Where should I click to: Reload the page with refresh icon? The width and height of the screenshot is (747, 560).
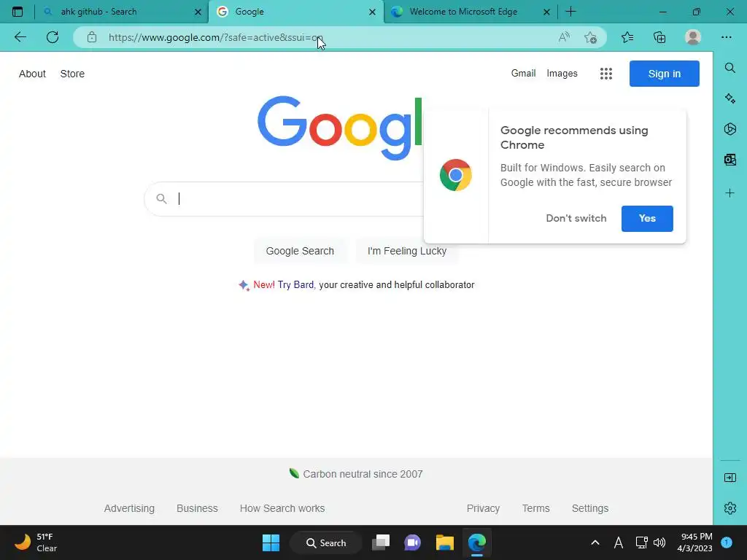53,37
